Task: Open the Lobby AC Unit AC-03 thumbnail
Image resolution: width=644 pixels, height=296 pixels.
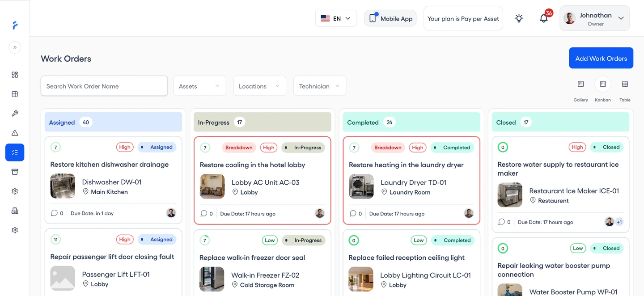Action: (212, 186)
